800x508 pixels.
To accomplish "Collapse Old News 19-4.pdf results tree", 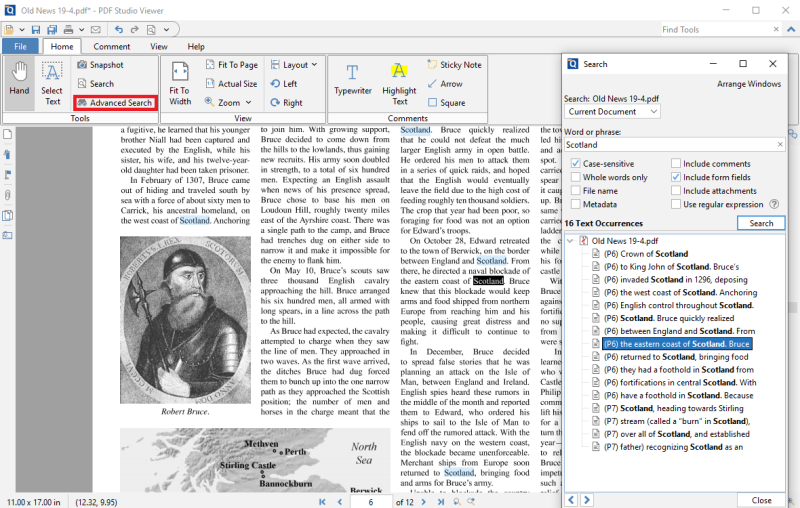I will pos(570,241).
